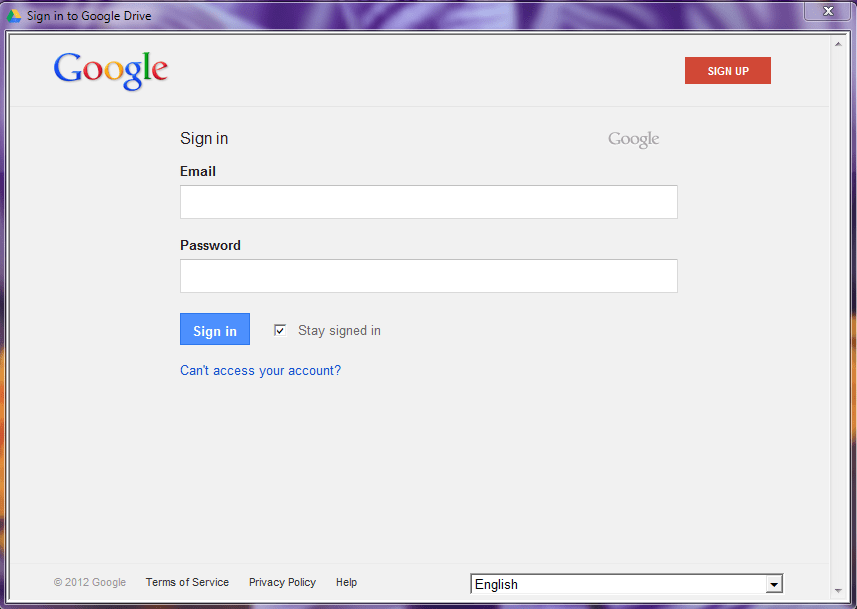Click the Google Drive icon in title bar
Viewport: 857px width, 609px height.
point(14,16)
